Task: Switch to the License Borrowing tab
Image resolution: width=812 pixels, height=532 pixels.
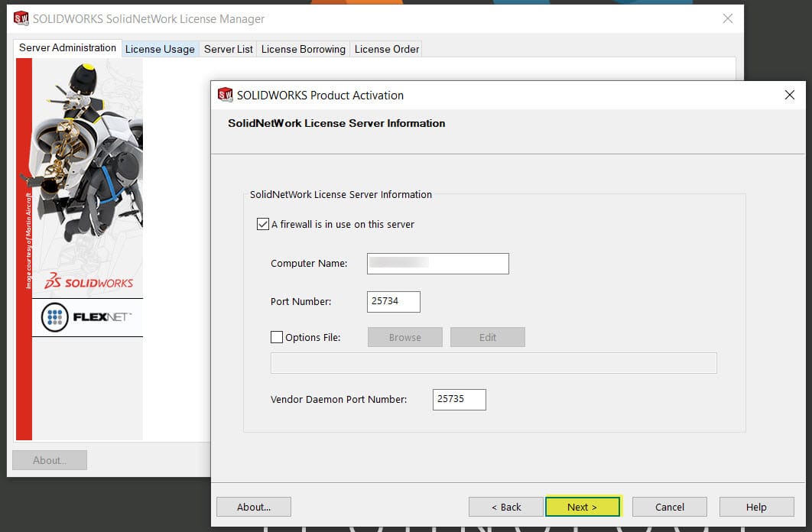Action: [304, 49]
